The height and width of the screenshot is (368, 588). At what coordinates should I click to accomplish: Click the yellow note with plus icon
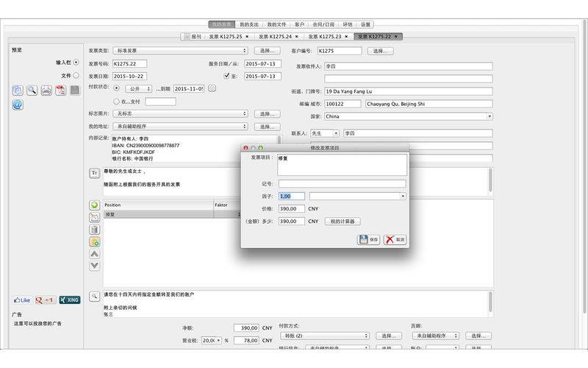click(x=95, y=242)
